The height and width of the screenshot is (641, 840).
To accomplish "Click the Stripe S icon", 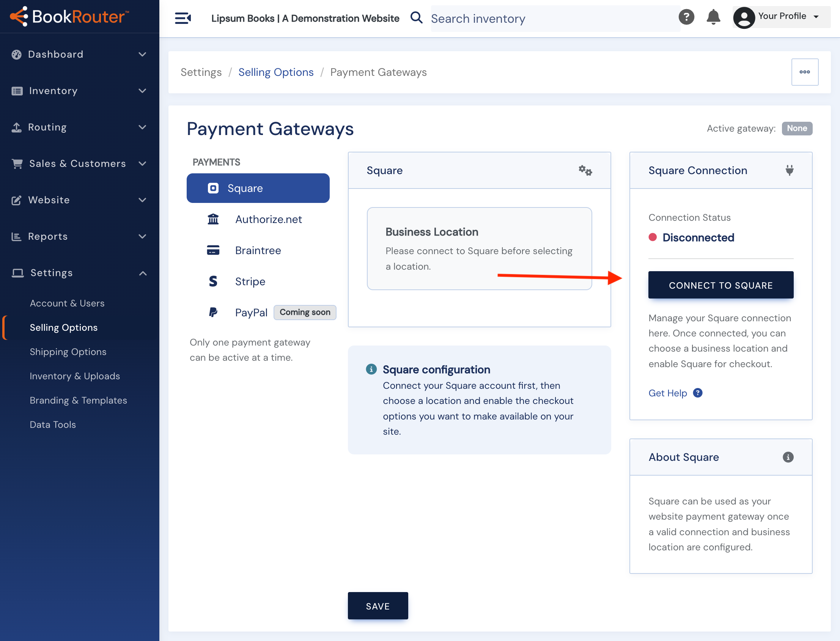I will point(213,281).
